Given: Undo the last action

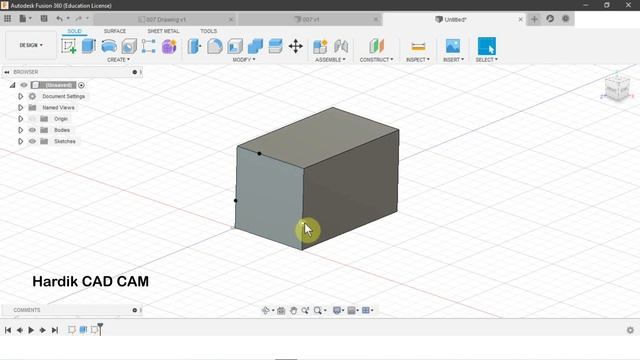Looking at the screenshot, I should point(60,19).
